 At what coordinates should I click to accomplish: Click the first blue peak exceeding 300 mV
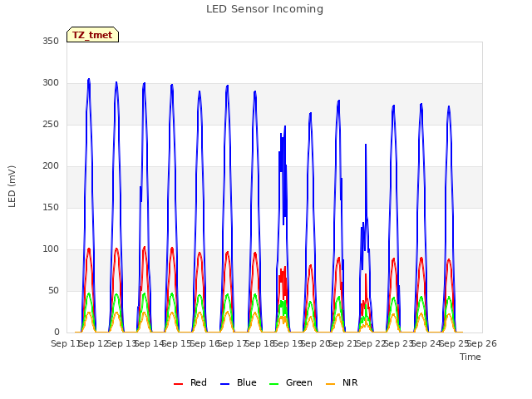click(89, 79)
